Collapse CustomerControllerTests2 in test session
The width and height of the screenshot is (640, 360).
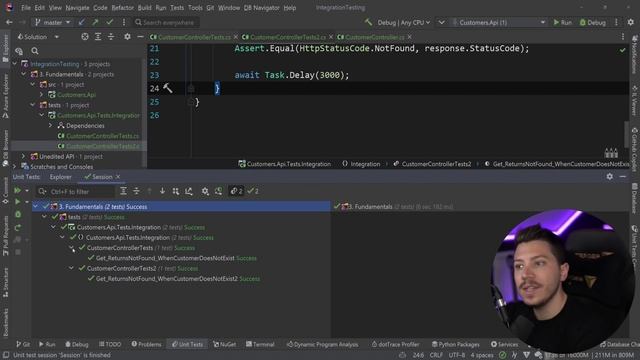tap(71, 268)
